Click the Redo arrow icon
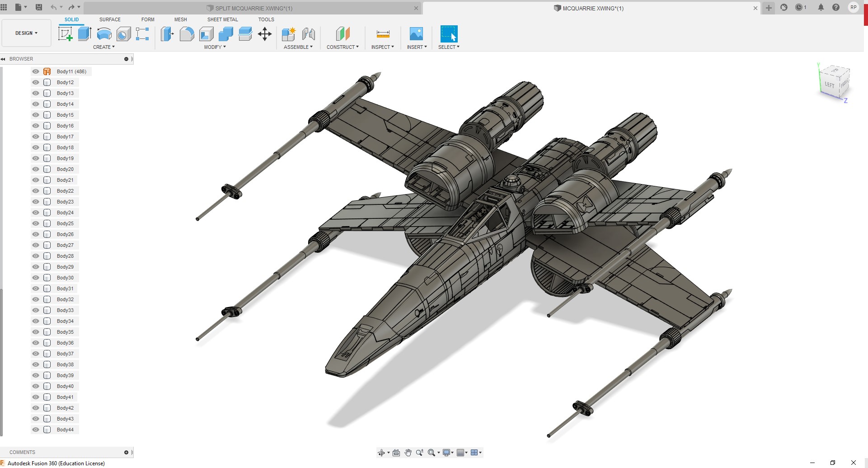The width and height of the screenshot is (868, 468). point(71,7)
